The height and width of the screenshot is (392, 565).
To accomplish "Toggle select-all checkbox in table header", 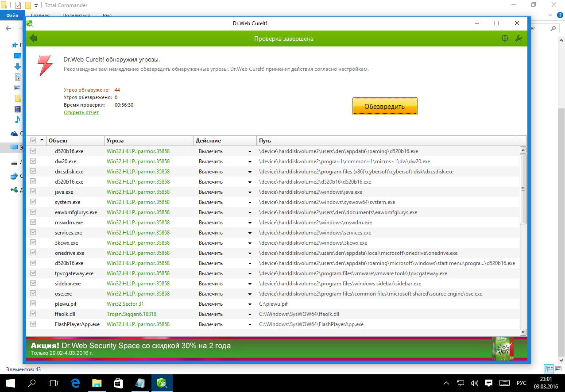I will coord(33,141).
